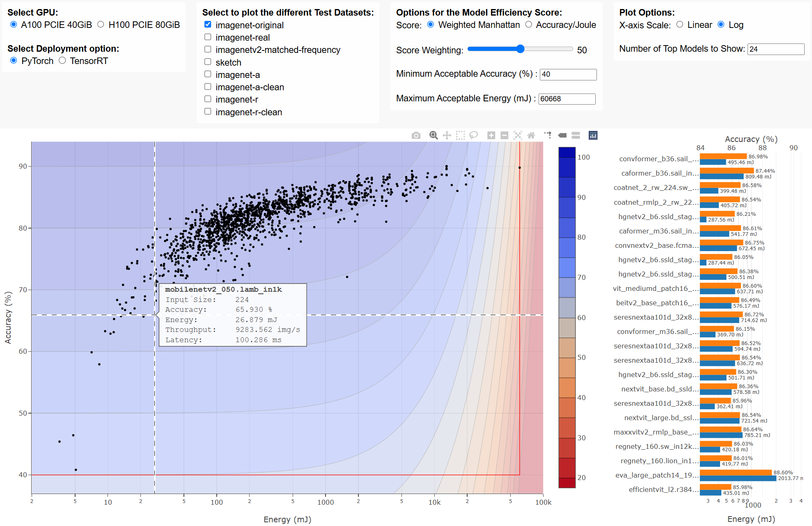
Task: Select the H100 PCIE 80GiB GPU
Action: tap(101, 25)
